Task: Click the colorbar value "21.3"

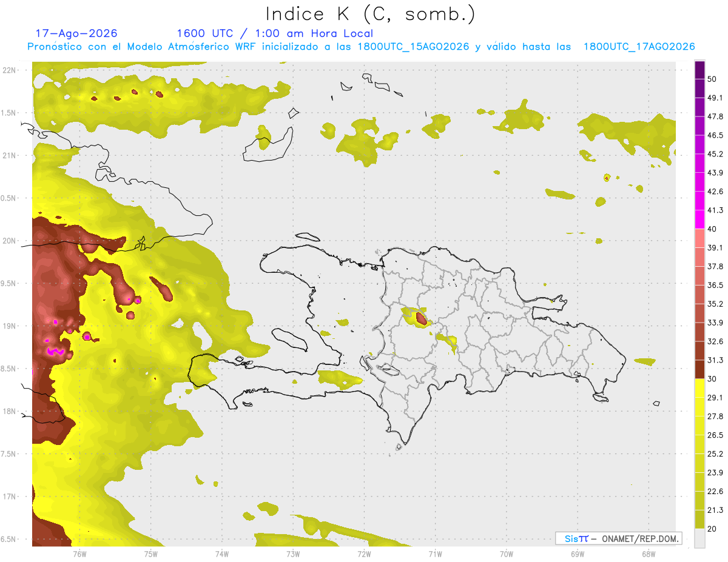Action: pos(715,510)
